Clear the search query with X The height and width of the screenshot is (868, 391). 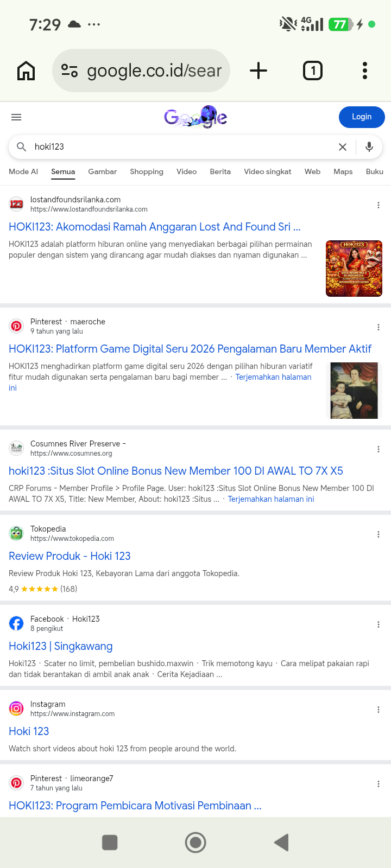pos(343,147)
